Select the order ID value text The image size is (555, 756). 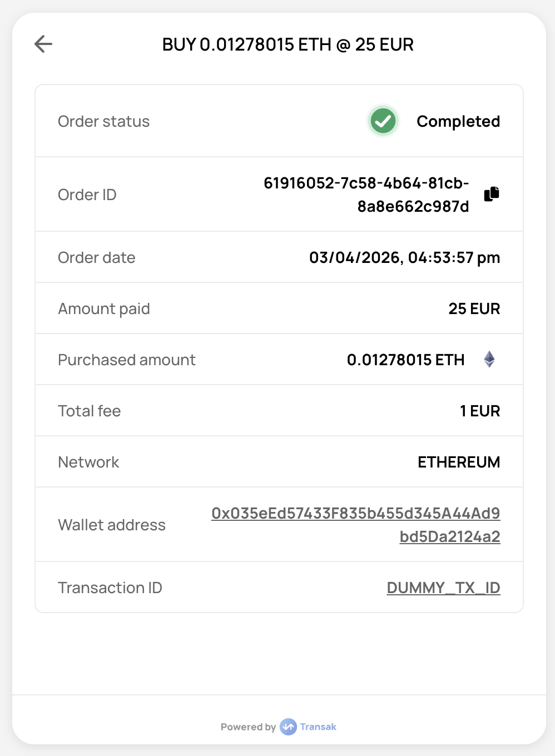366,195
